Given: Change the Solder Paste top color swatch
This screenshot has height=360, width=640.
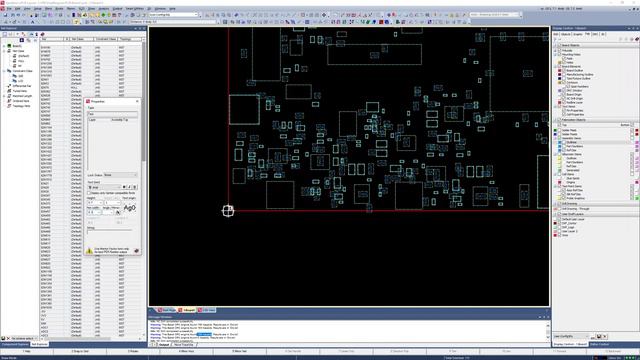Looking at the screenshot, I should [555, 134].
